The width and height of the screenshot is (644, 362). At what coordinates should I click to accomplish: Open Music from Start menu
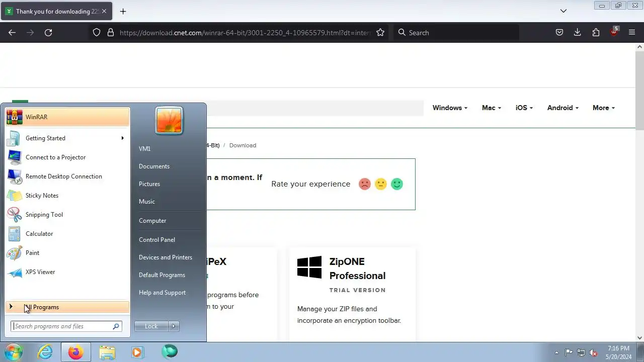coord(147,202)
